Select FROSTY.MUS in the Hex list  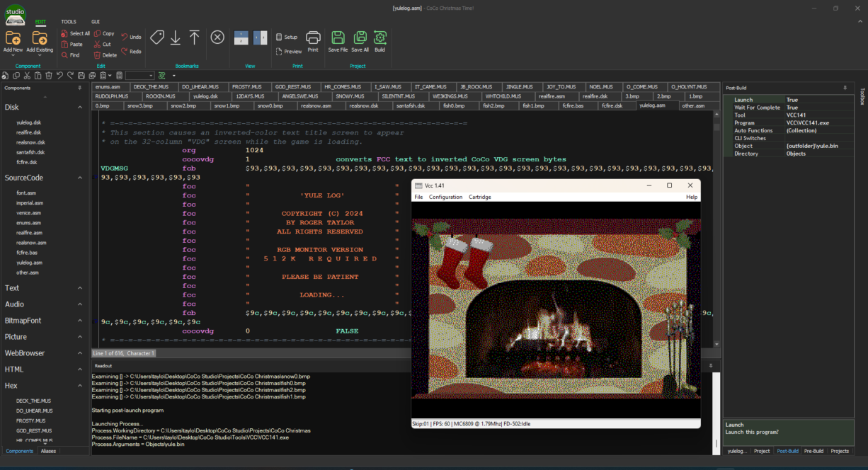[x=31, y=420]
